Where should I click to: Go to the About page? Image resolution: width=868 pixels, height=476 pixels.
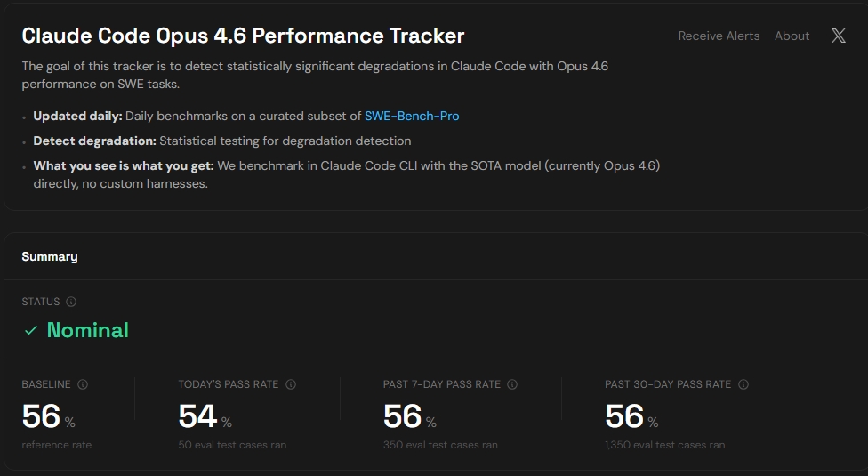pyautogui.click(x=792, y=36)
